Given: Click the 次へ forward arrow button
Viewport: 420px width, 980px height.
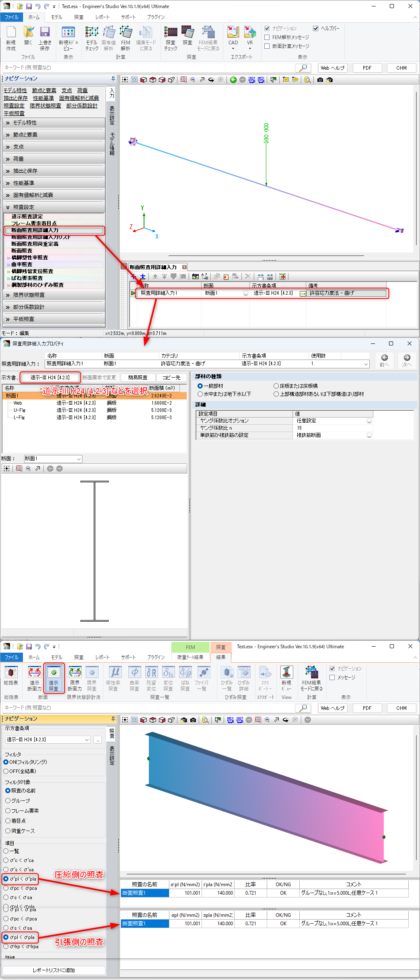Looking at the screenshot, I should point(407,360).
